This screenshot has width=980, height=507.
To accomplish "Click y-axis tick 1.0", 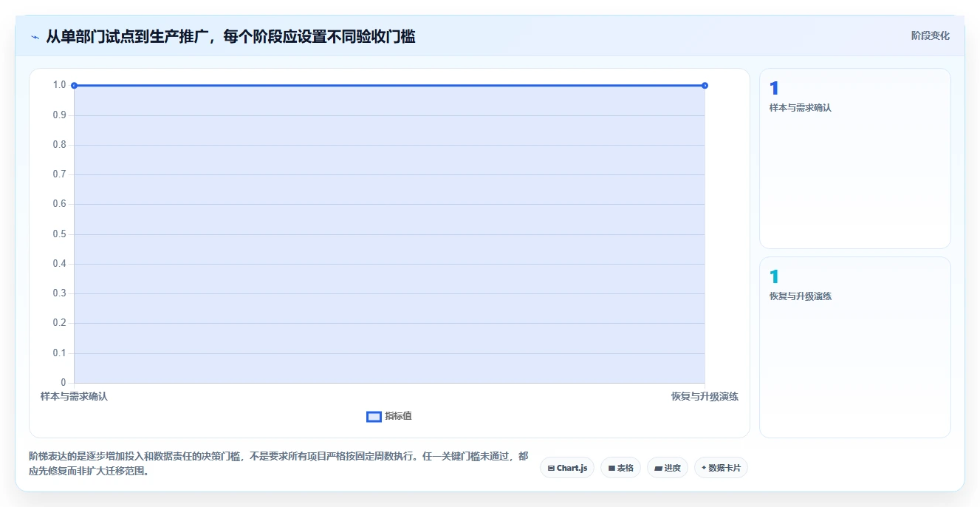I will [59, 85].
